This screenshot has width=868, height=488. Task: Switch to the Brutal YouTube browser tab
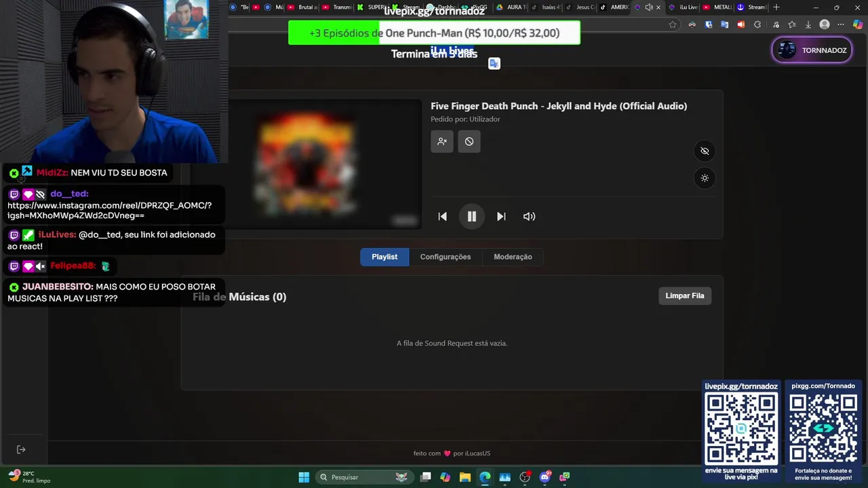click(x=302, y=7)
